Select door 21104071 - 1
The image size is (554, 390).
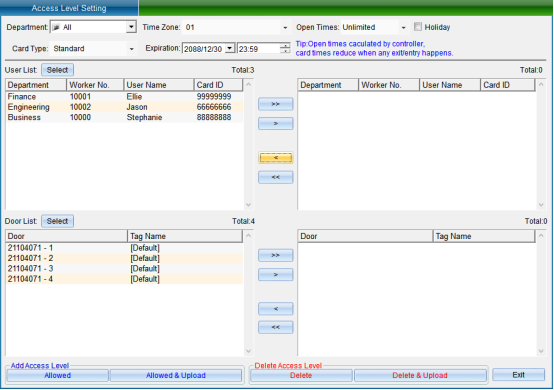(124, 248)
